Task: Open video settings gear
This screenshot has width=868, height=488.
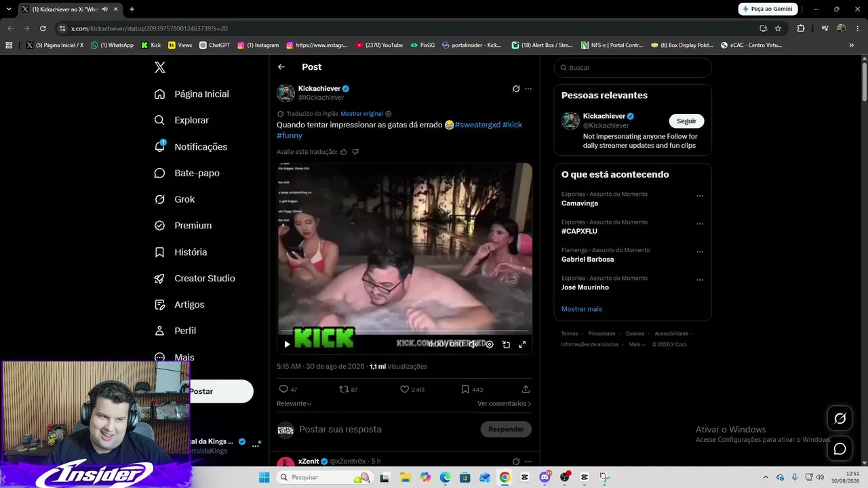Action: (490, 344)
